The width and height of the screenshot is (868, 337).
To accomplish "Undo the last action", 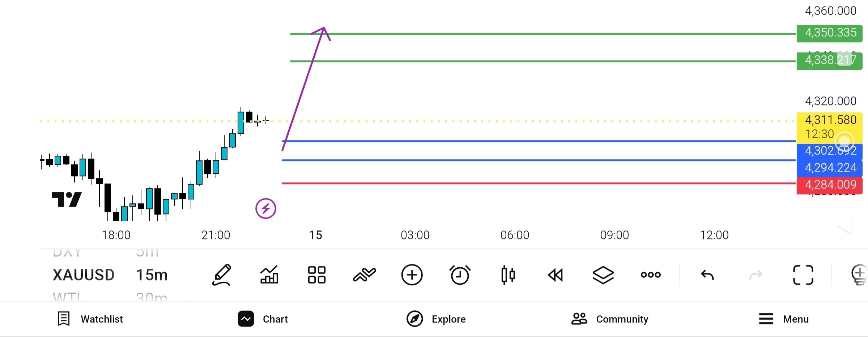I will point(707,275).
